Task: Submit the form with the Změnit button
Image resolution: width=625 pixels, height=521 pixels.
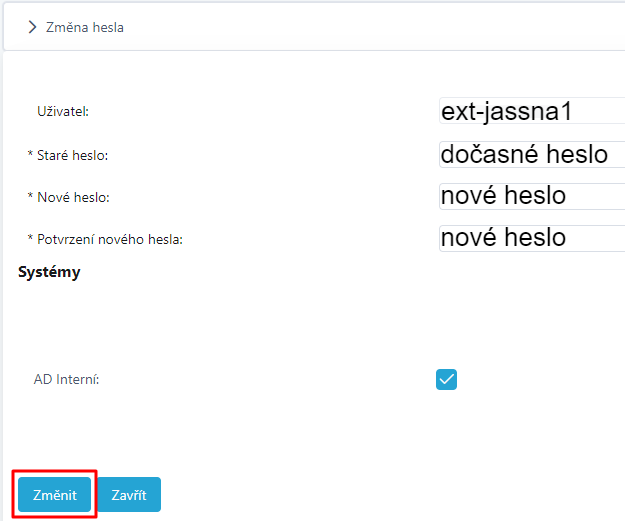Action: [x=55, y=494]
